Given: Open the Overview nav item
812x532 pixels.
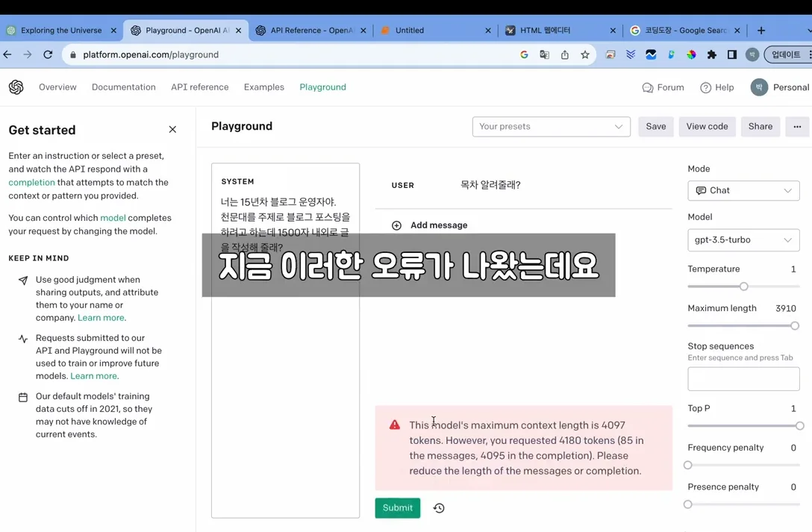Looking at the screenshot, I should coord(57,87).
